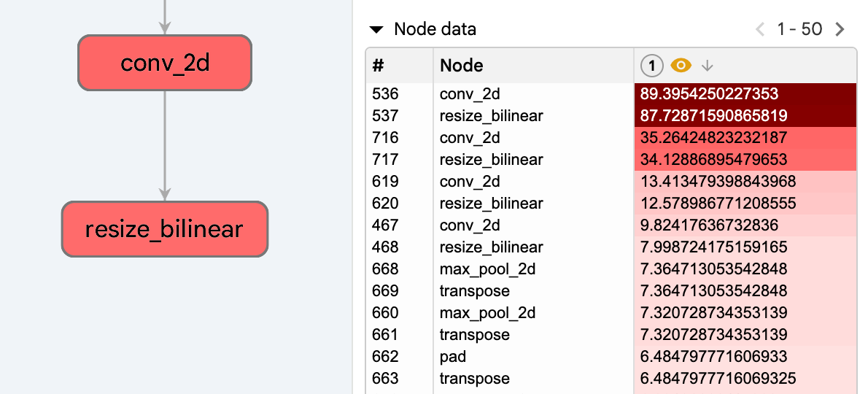Select row 536 conv_2d

point(469,94)
